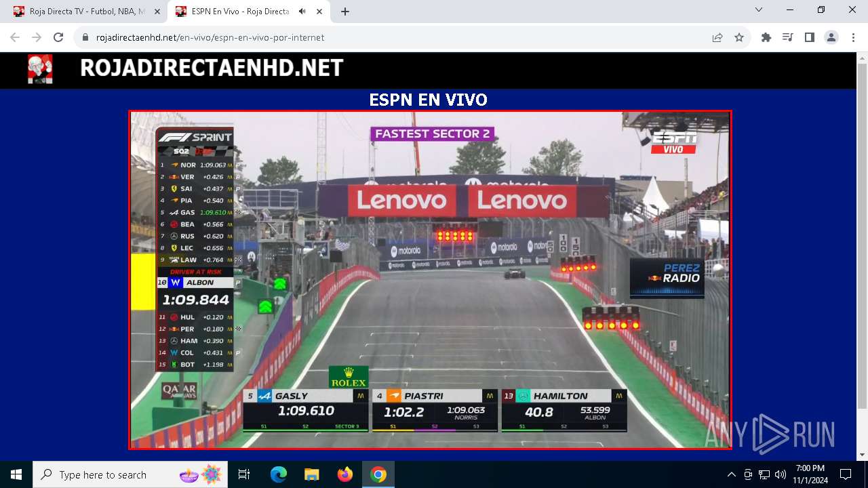This screenshot has height=488, width=868.
Task: Open the tab search dropdown chevron
Action: [x=759, y=10]
